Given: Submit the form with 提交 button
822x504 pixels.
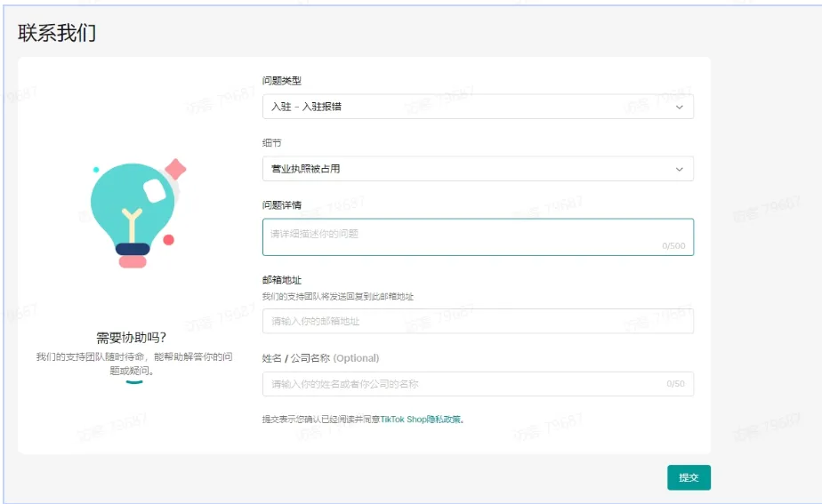Looking at the screenshot, I should [689, 477].
